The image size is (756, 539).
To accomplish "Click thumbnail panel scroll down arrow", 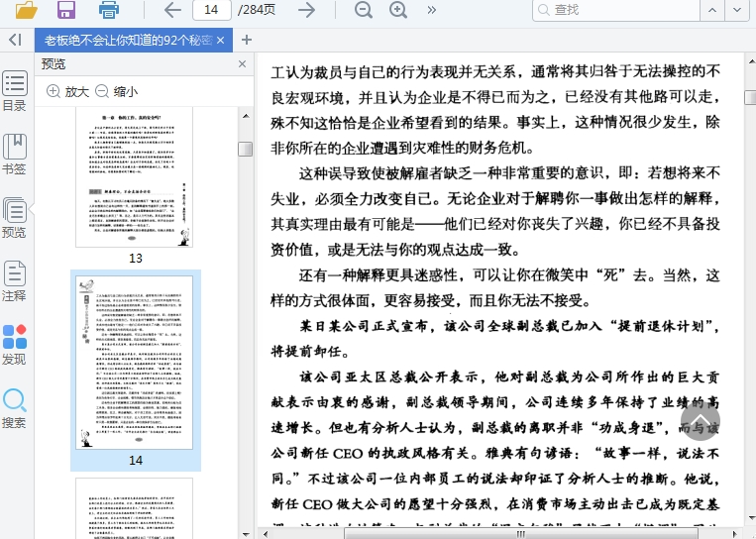I will pos(246,534).
